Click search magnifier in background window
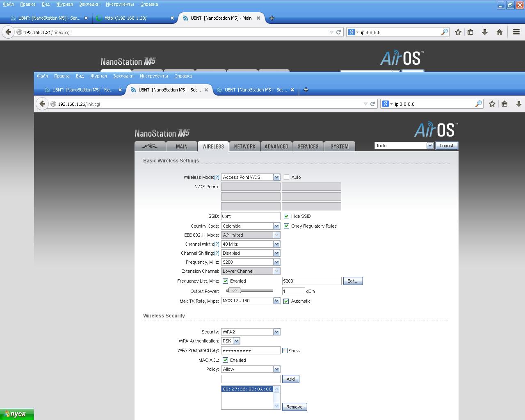525x420 pixels. [444, 32]
